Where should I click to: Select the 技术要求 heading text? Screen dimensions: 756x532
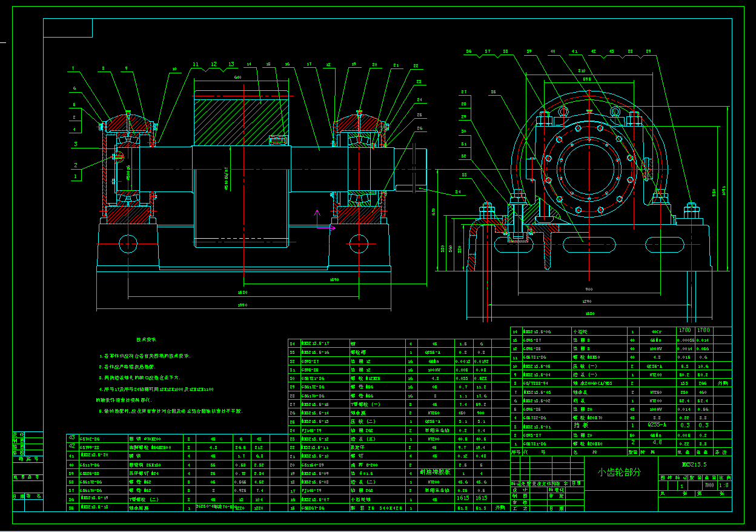point(146,341)
